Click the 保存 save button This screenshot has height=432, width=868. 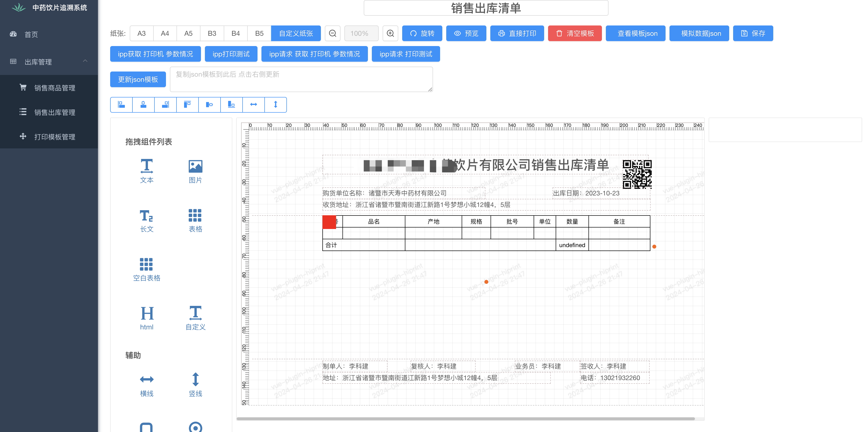(x=753, y=33)
